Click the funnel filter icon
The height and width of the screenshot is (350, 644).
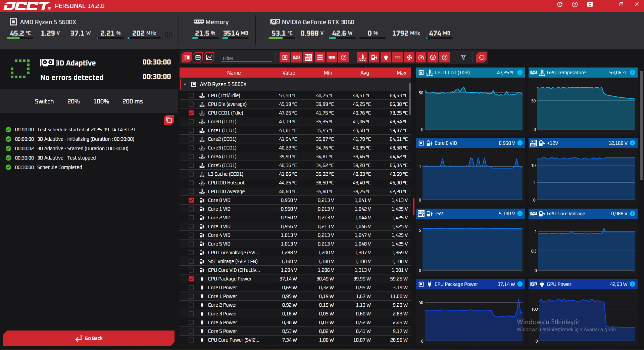[463, 57]
